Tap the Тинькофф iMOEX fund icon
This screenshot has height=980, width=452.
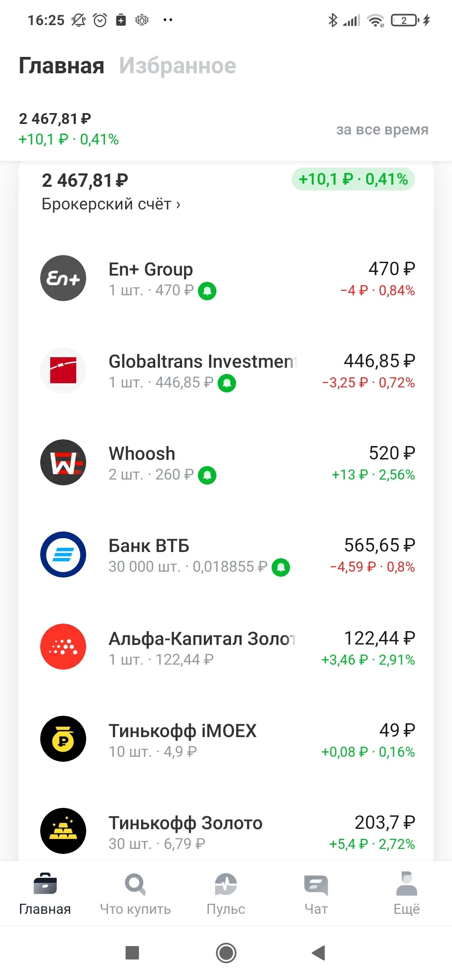[63, 739]
